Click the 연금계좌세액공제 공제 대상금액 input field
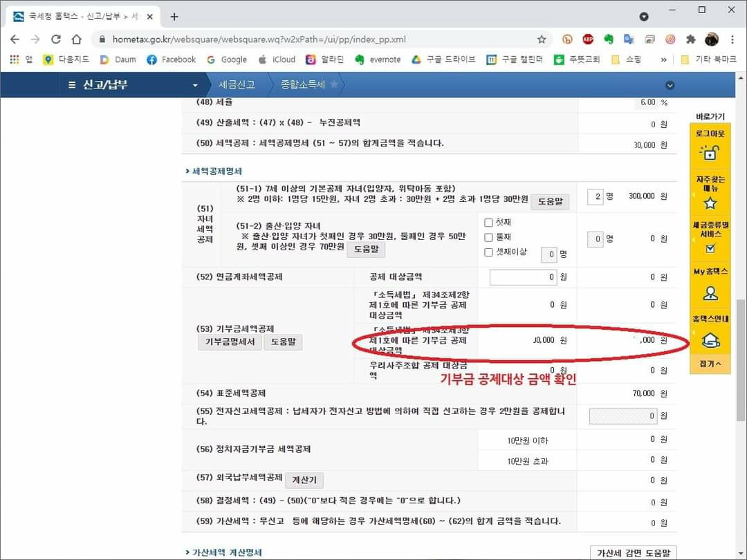Viewport: 747px width, 560px height. click(523, 277)
